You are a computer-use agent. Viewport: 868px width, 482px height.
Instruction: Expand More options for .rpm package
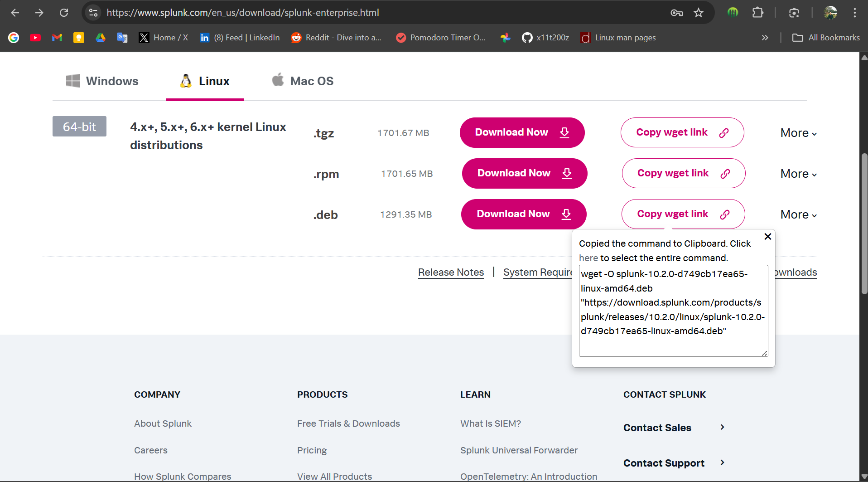[798, 174]
